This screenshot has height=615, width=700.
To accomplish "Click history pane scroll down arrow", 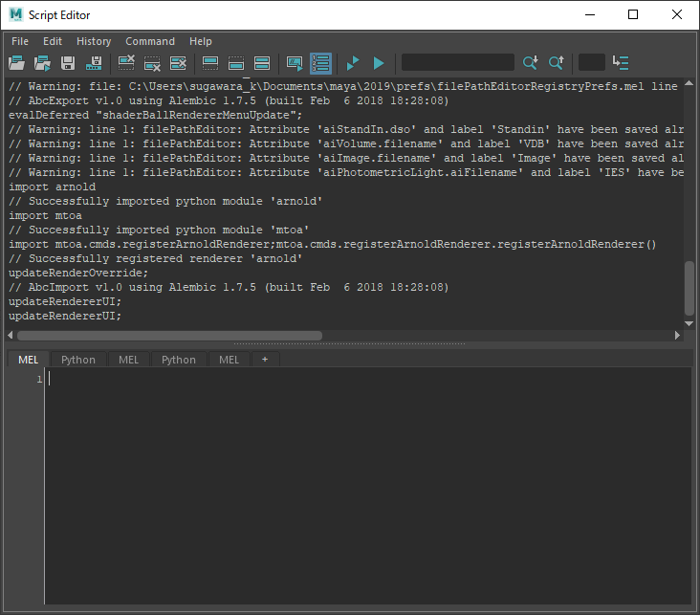I will 689,323.
